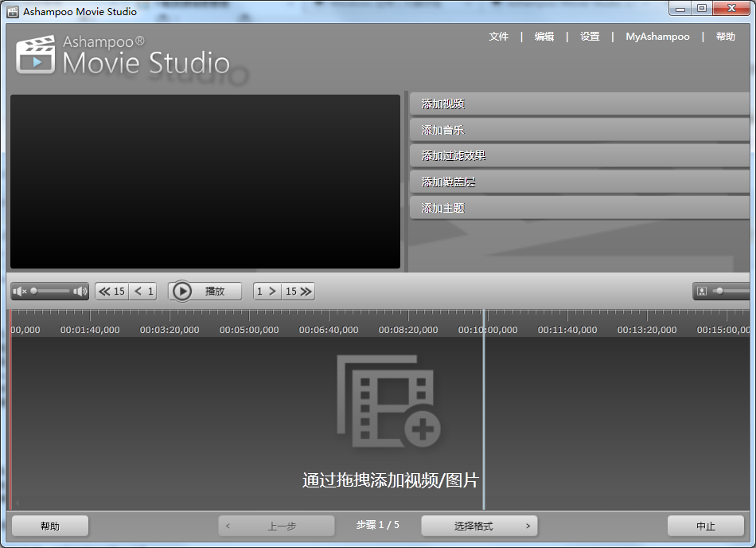Click the 中止 button
This screenshot has height=548, width=756.
tap(706, 526)
